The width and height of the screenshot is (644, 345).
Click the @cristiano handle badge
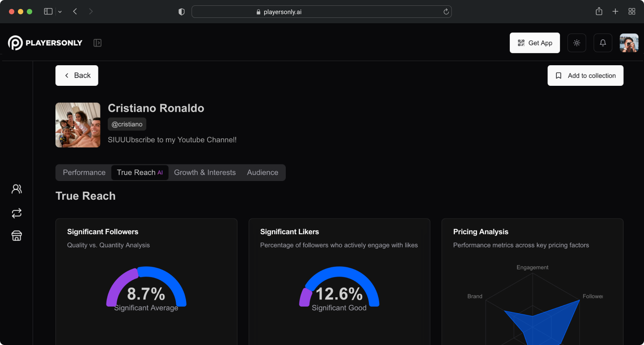pyautogui.click(x=127, y=124)
